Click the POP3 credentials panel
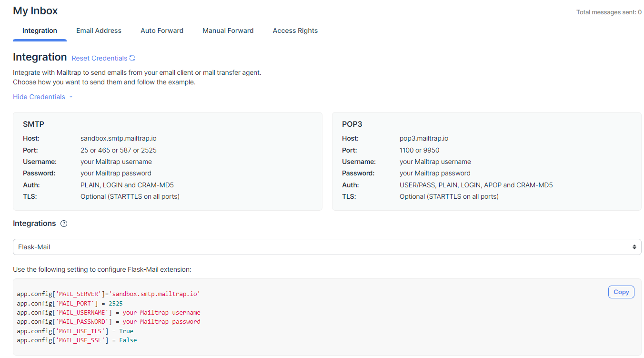This screenshot has width=644, height=358. [x=486, y=161]
